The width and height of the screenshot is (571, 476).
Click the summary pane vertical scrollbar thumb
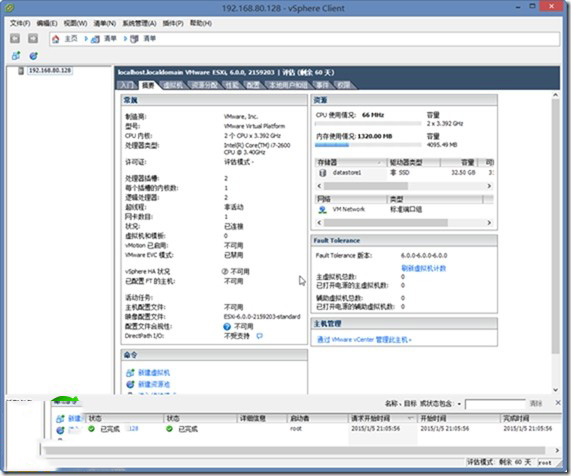[x=555, y=226]
